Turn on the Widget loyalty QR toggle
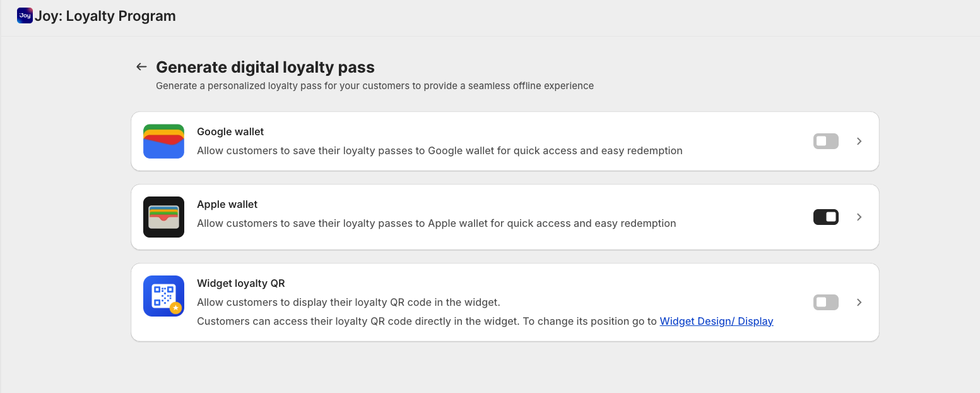This screenshot has height=393, width=980. [825, 303]
